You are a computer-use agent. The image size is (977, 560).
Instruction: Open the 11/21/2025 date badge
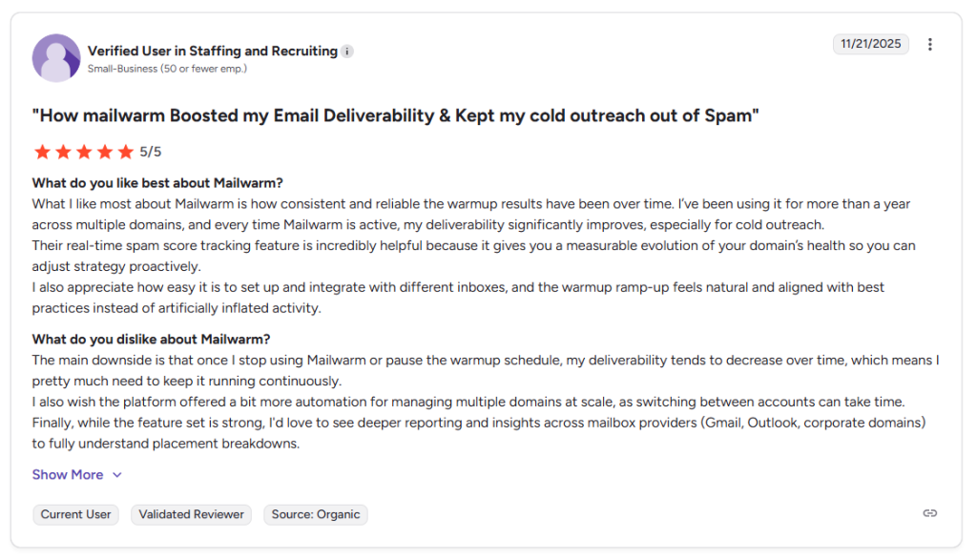tap(870, 44)
